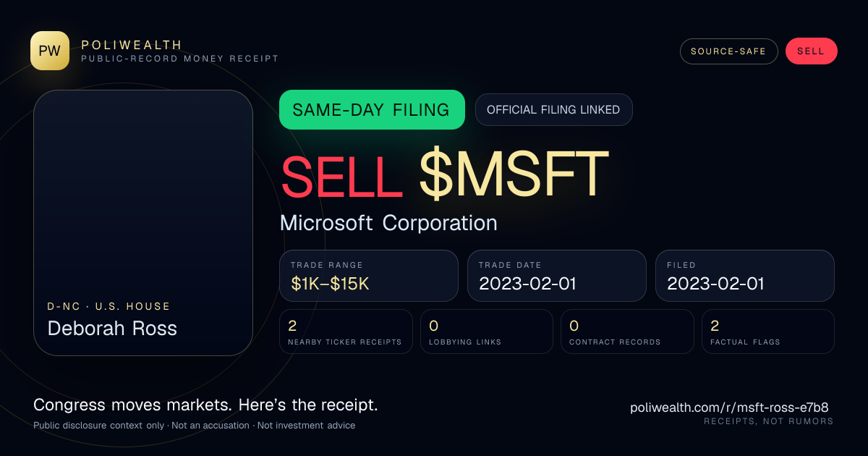Select the Deborah Ross name text
The width and height of the screenshot is (868, 456).
(x=112, y=329)
